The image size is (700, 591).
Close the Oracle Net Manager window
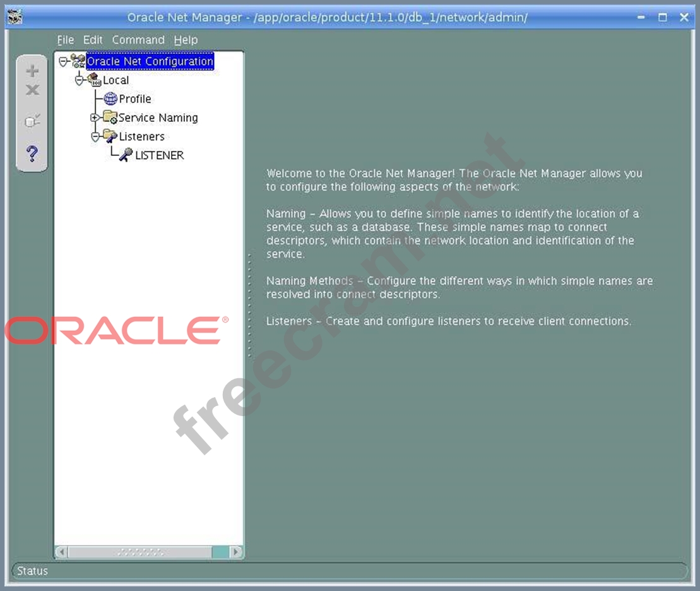684,18
